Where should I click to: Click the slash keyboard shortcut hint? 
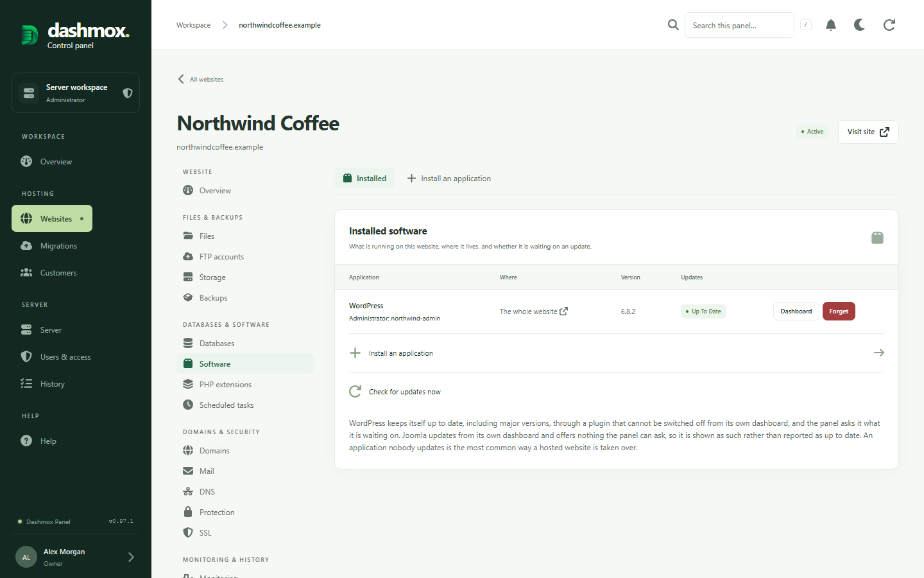pyautogui.click(x=806, y=25)
